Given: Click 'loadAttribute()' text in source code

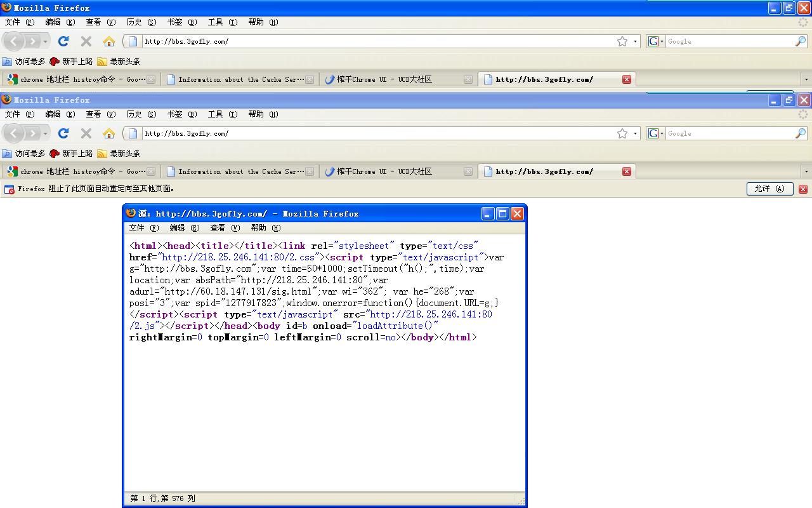Looking at the screenshot, I should (395, 326).
